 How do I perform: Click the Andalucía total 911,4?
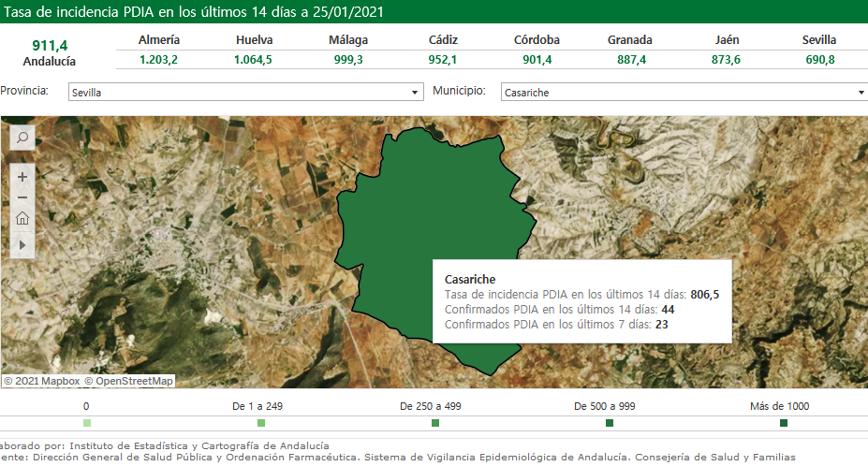click(x=50, y=45)
